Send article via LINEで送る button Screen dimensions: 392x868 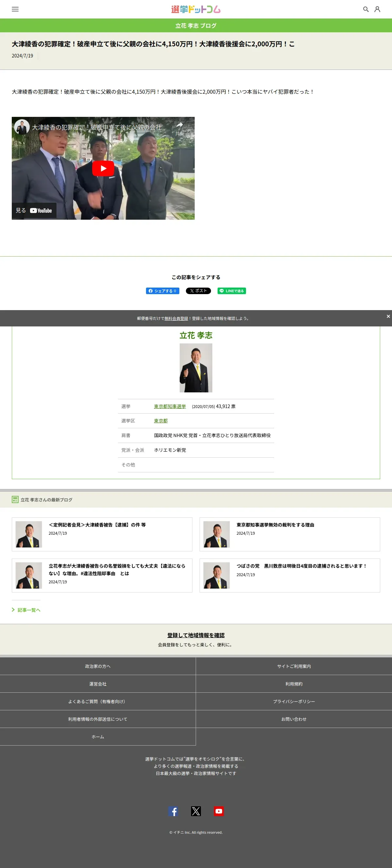(x=232, y=291)
